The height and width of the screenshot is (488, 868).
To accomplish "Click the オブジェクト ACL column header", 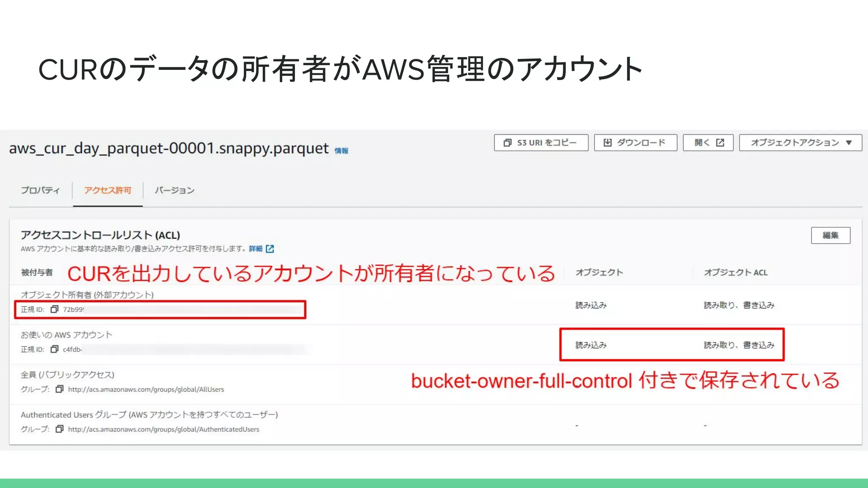I will pos(735,272).
